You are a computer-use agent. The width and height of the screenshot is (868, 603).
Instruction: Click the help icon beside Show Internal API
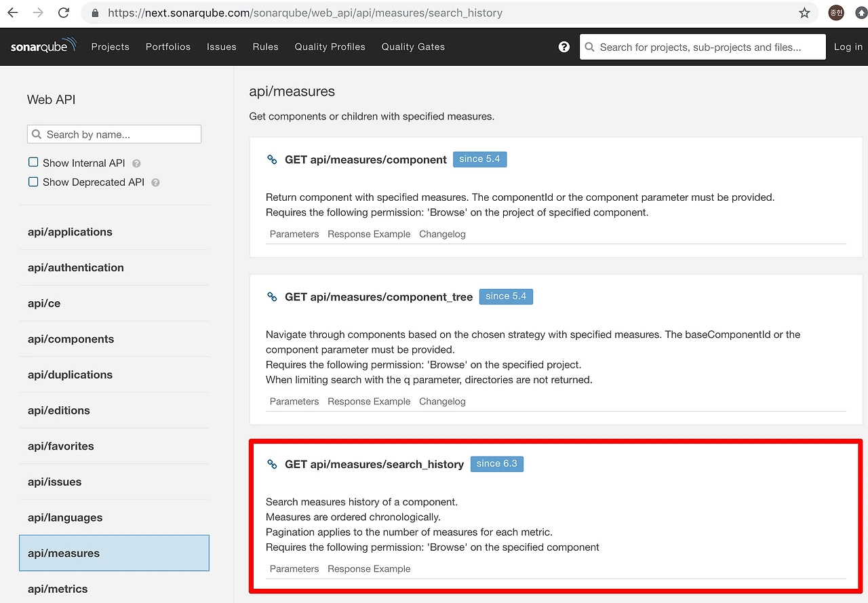pos(136,163)
